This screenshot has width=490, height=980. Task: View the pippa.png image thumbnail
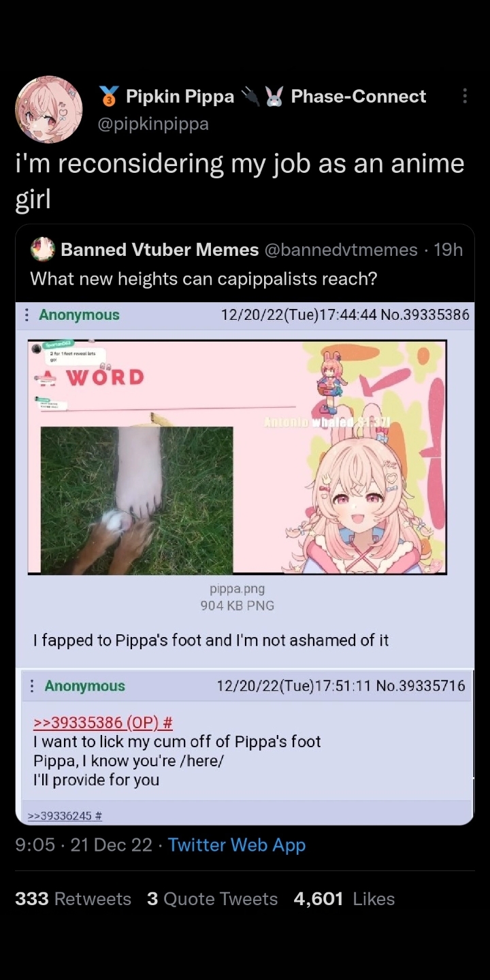click(x=238, y=457)
